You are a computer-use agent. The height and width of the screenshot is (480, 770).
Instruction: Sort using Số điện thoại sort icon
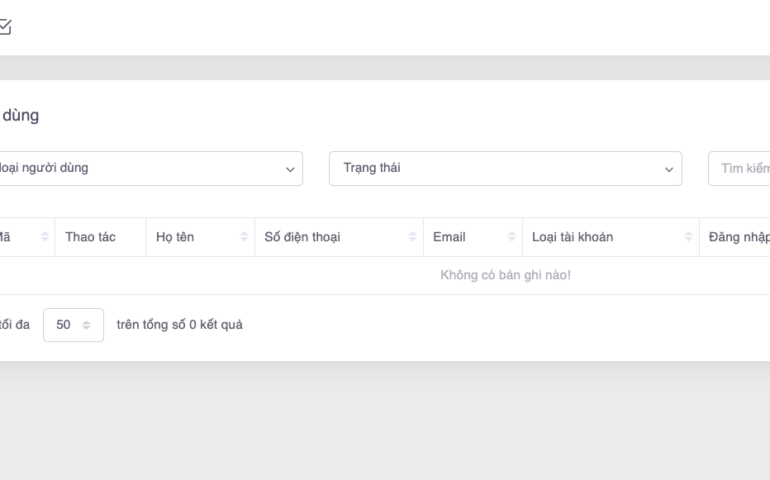click(412, 237)
